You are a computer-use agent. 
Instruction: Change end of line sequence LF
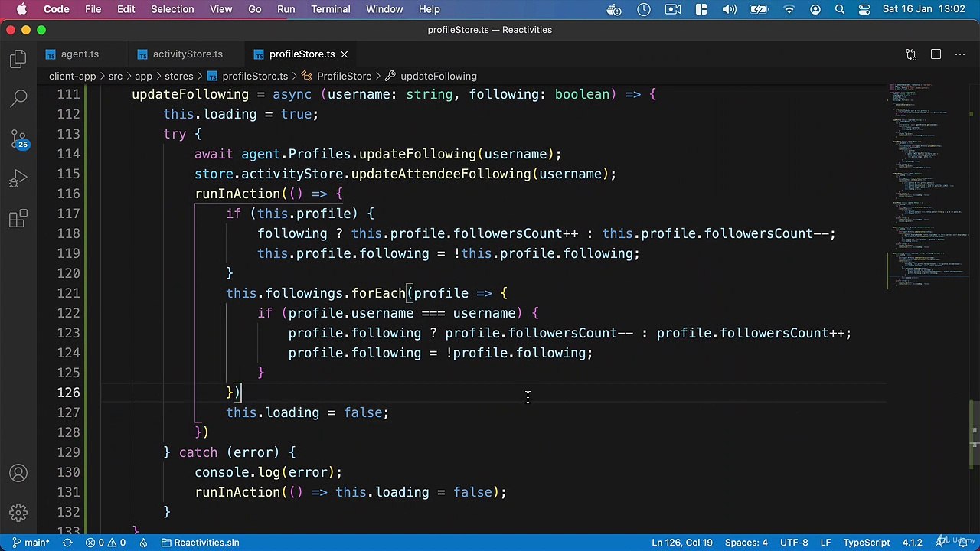point(826,543)
